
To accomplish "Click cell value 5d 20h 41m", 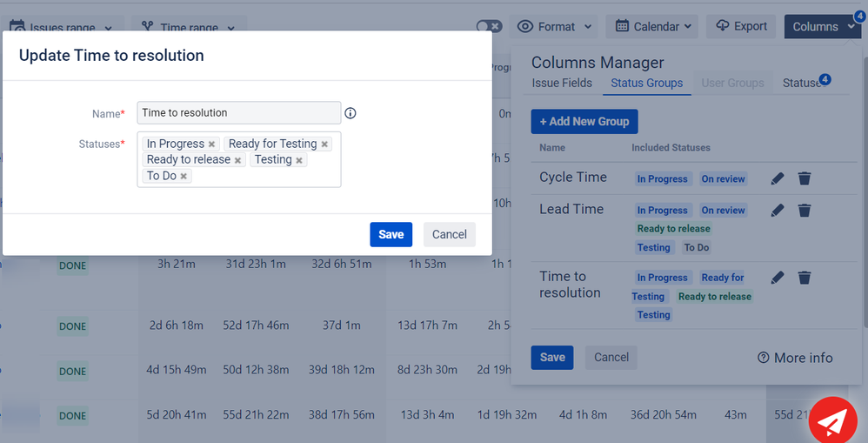I will (176, 415).
